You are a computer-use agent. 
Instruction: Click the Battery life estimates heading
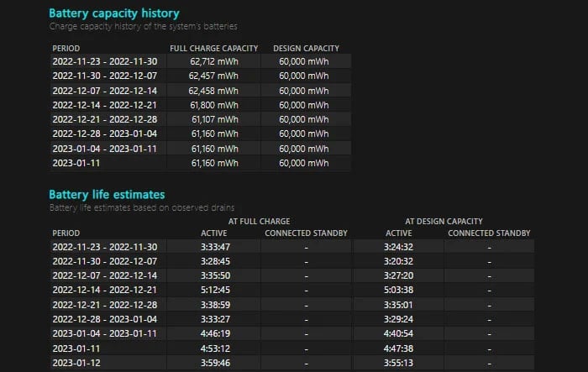[x=107, y=194]
